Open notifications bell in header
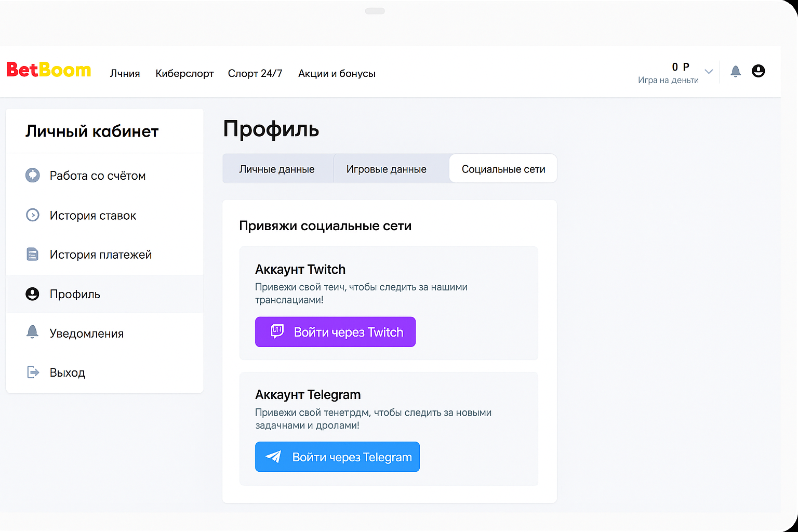 tap(735, 71)
